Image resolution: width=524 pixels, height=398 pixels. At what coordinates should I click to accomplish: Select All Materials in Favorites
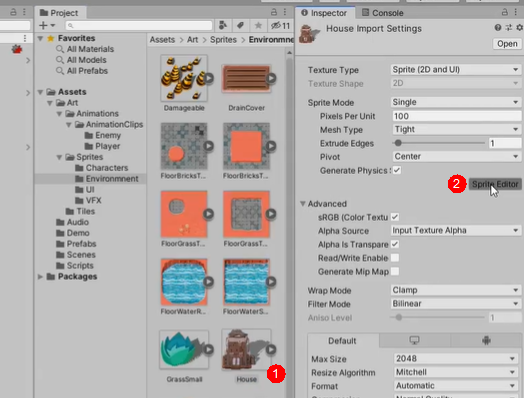(85, 49)
